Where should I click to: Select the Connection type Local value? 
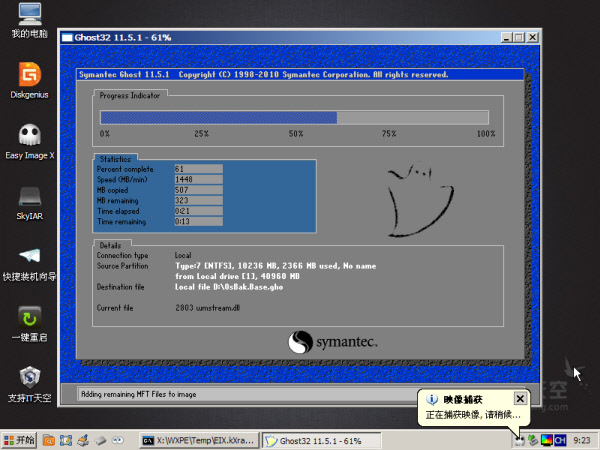(183, 255)
